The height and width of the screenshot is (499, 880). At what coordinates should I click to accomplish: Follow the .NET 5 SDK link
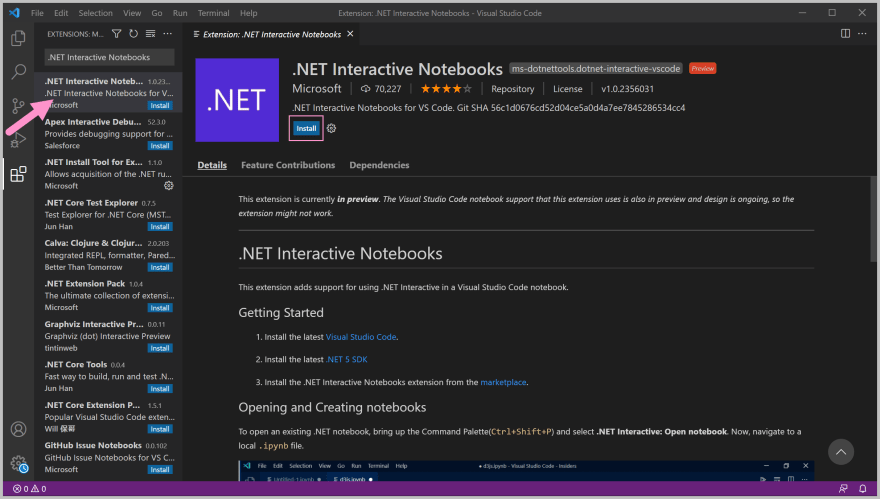(347, 359)
